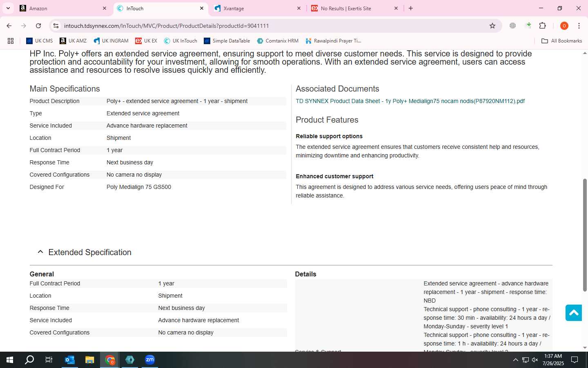Click the muted volume icon in tray
Viewport: 588px width, 368px height.
click(x=535, y=360)
